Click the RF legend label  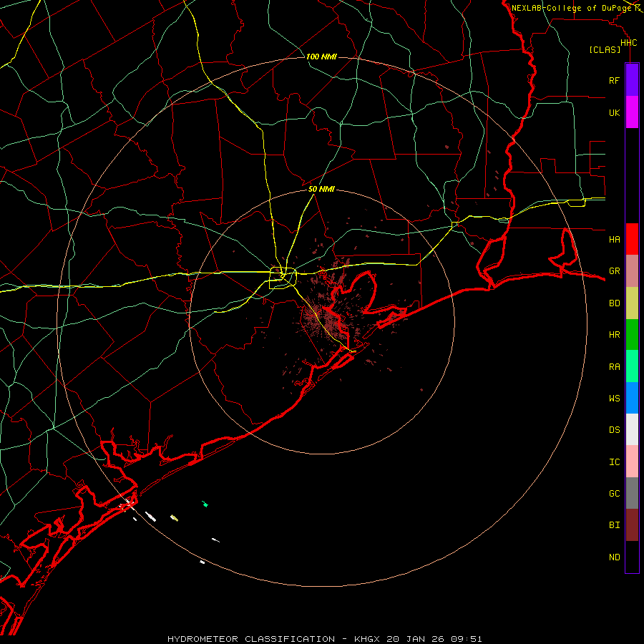tap(614, 80)
